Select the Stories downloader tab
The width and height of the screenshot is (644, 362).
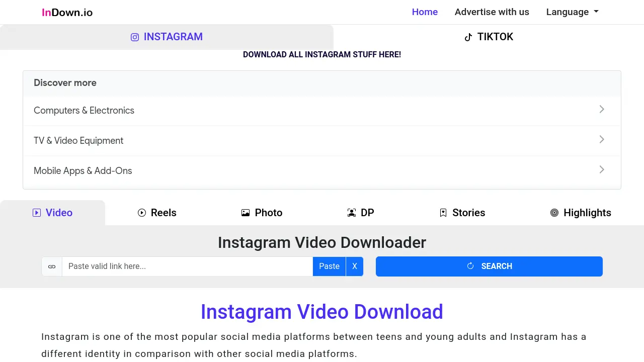click(x=462, y=213)
